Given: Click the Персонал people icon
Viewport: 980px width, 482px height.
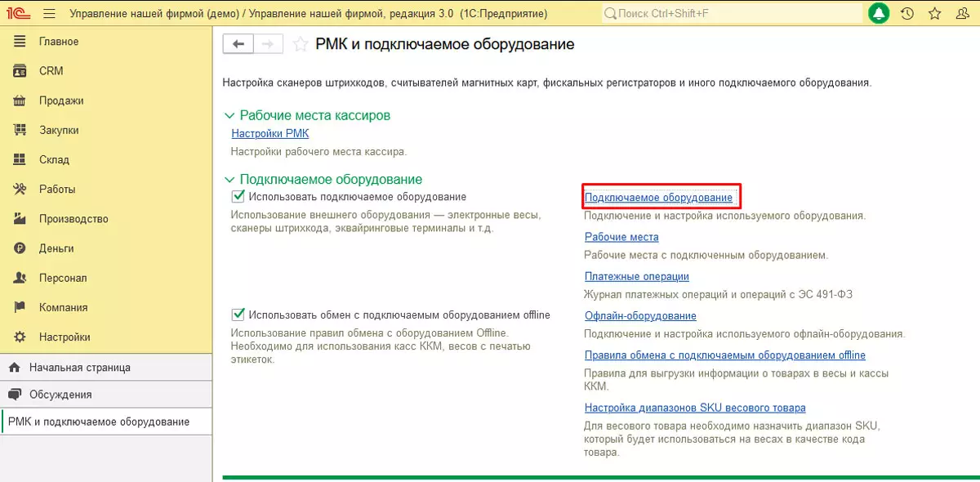Looking at the screenshot, I should click(20, 278).
